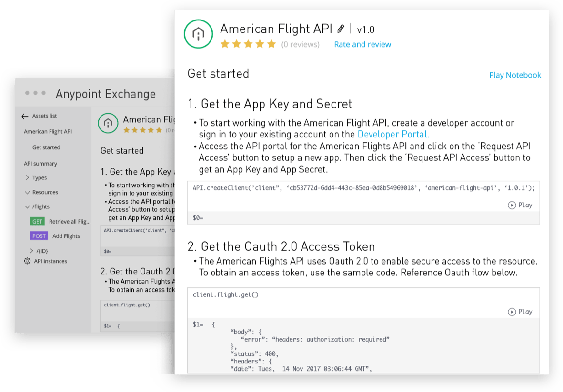Click the pencil edit icon beside American Flight API
The width and height of the screenshot is (563, 392).
click(341, 29)
